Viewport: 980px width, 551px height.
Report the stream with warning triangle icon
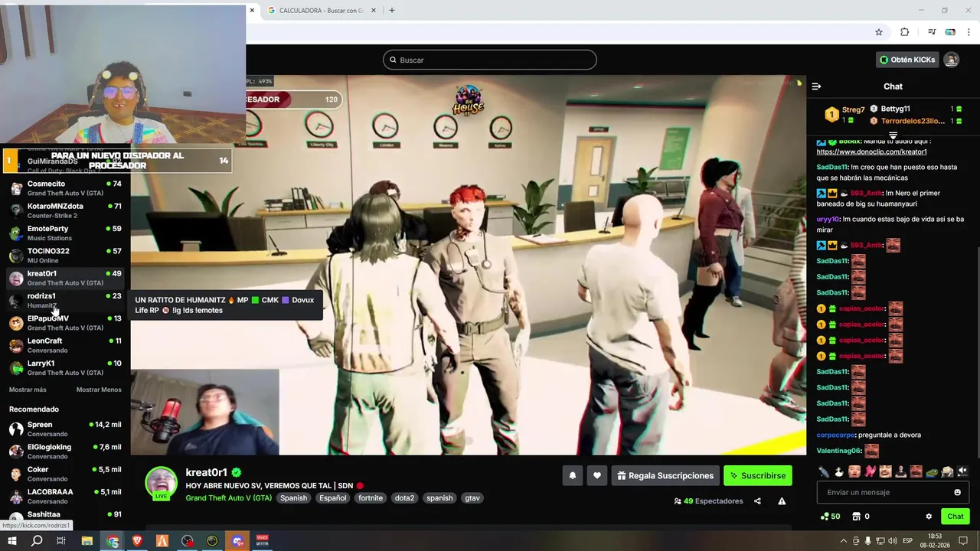pyautogui.click(x=782, y=501)
